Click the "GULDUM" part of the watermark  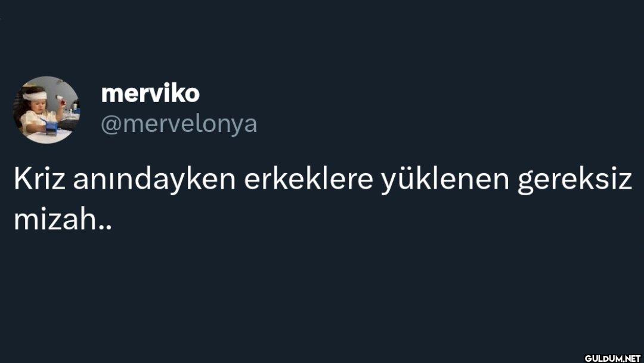click(603, 358)
